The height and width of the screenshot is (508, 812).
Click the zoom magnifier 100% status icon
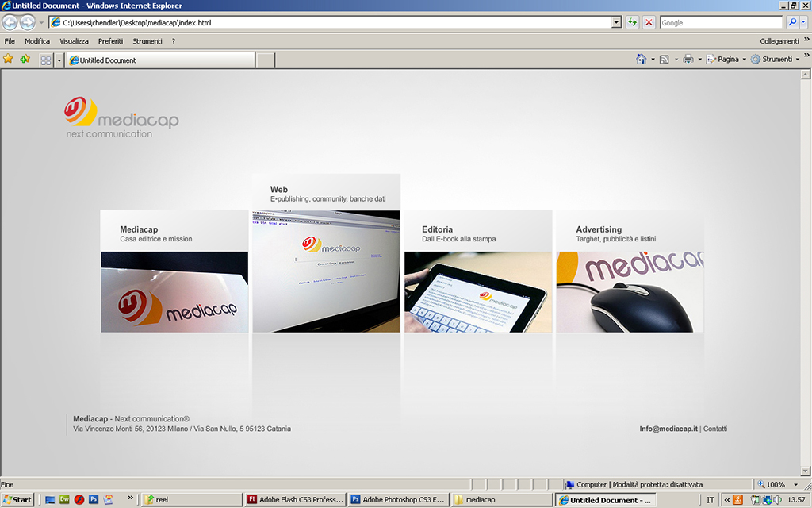pyautogui.click(x=760, y=484)
